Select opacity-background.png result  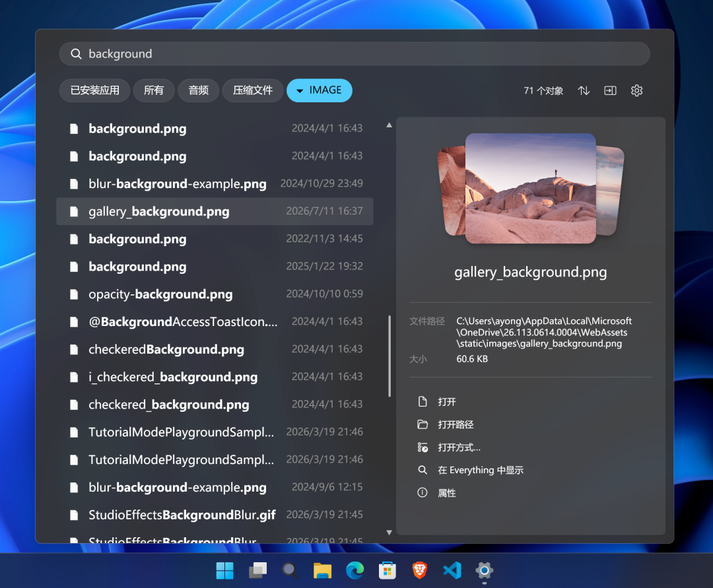(x=215, y=294)
